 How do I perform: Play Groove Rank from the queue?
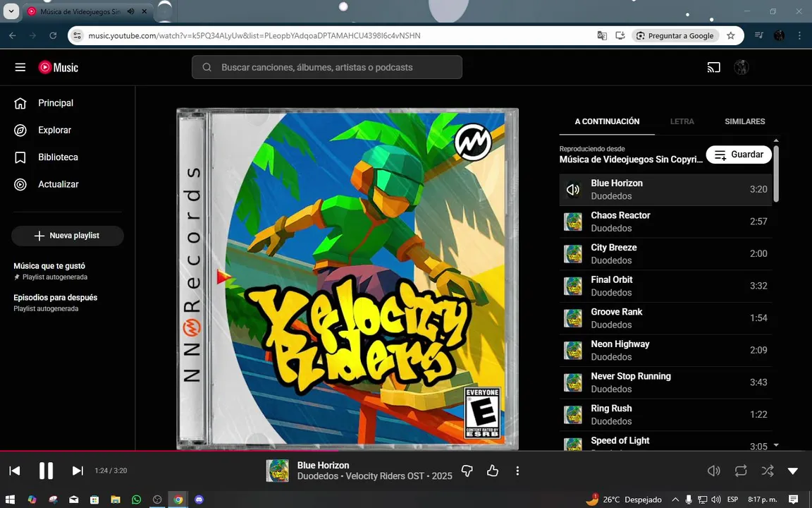(665, 318)
